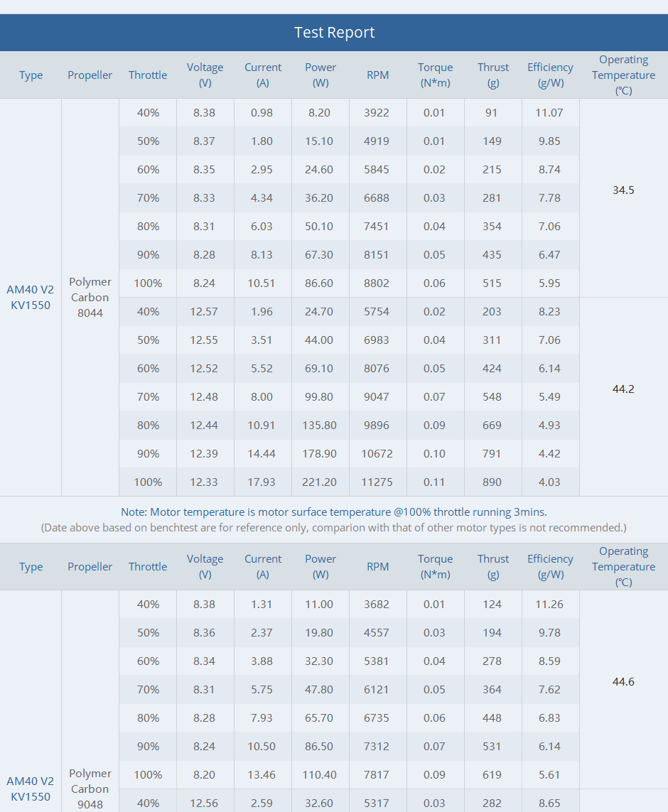Select the 11.26 efficiency value

pyautogui.click(x=549, y=604)
